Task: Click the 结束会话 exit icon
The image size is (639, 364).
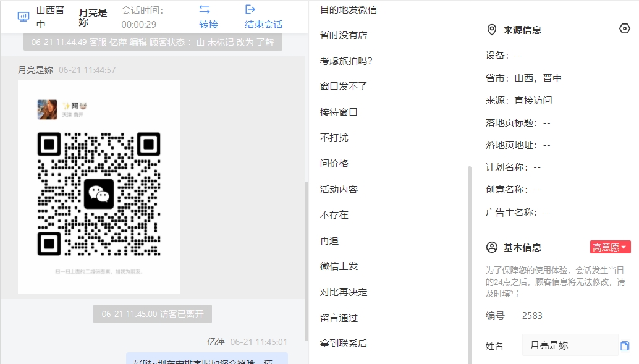Action: pos(250,9)
